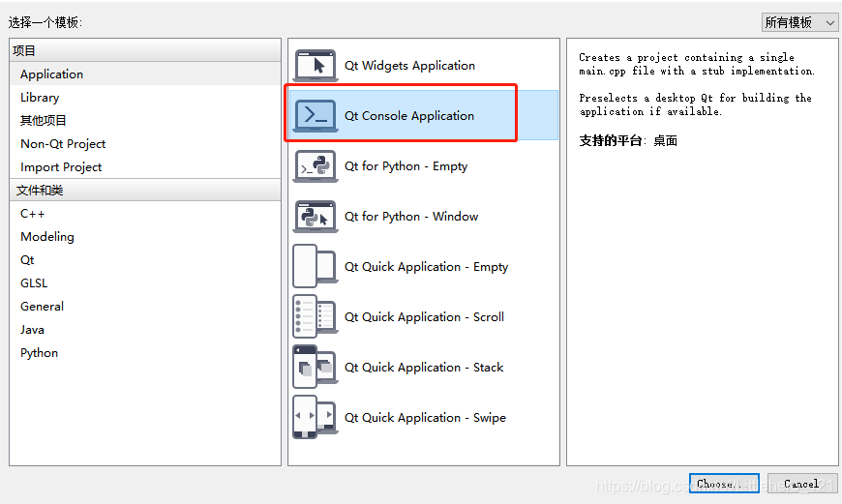The width and height of the screenshot is (842, 504).
Task: Click the Qt Quick Application - Swipe icon
Action: (316, 418)
